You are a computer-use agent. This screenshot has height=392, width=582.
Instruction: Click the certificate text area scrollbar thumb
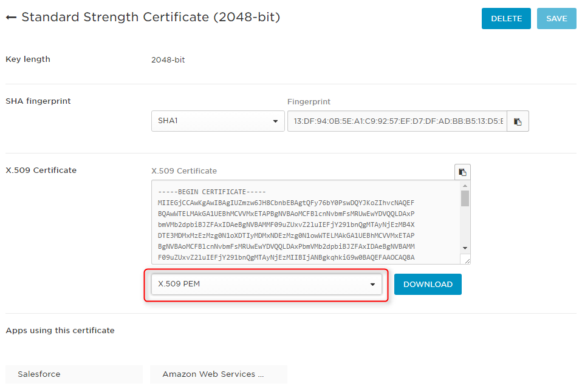pyautogui.click(x=465, y=198)
